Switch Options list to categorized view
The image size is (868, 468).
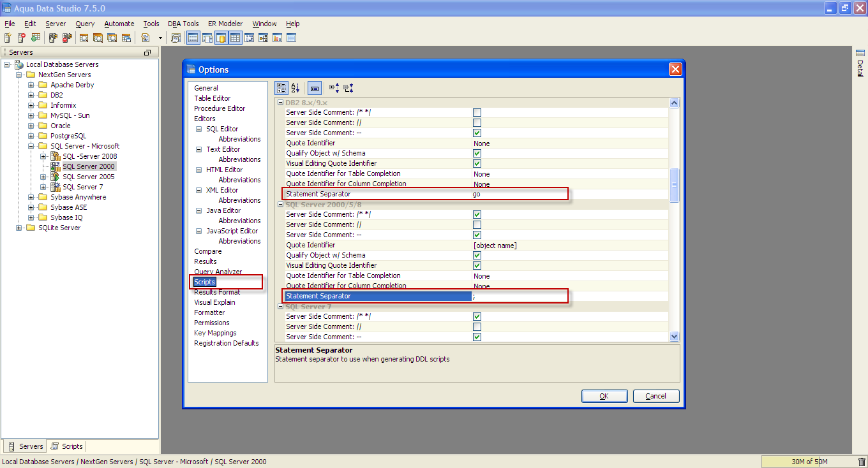[x=281, y=88]
